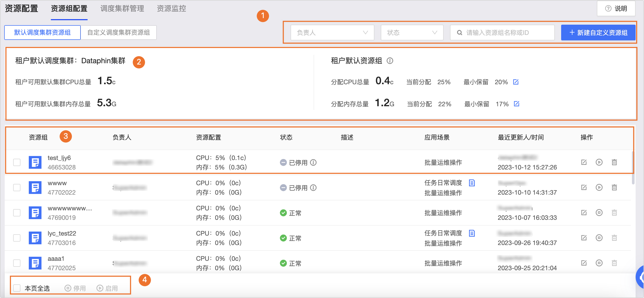644x298 pixels.
Task: Open the 状态 filter dropdown
Action: click(x=412, y=33)
